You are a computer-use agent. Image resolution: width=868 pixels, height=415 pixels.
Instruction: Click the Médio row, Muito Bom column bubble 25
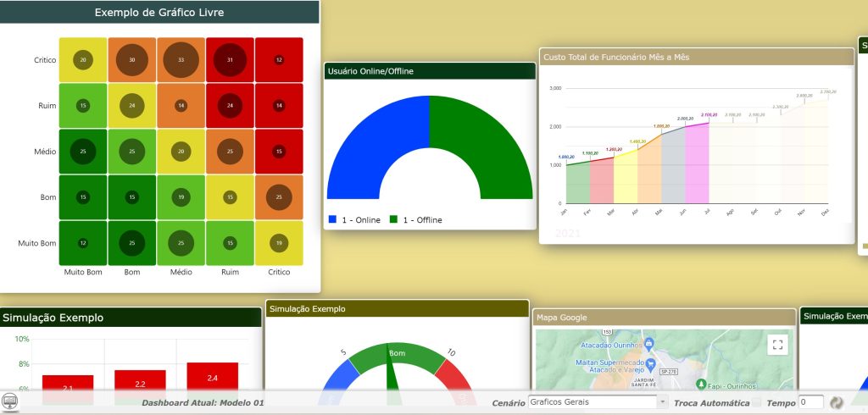[83, 152]
